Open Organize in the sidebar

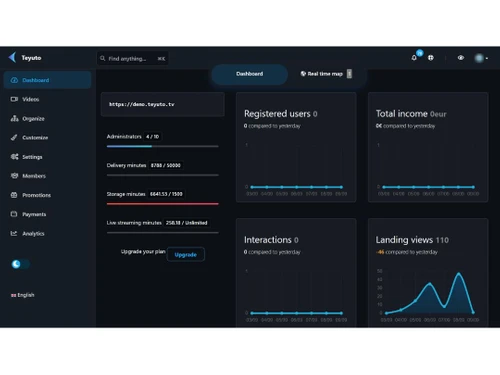pyautogui.click(x=47, y=118)
